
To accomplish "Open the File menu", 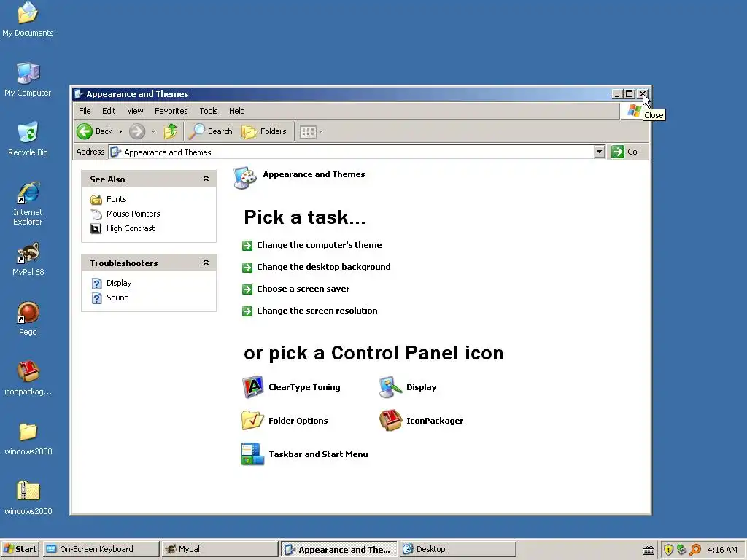I will (x=85, y=111).
